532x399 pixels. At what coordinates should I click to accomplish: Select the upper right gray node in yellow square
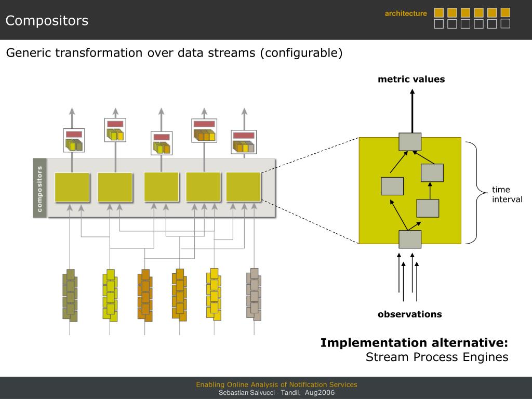tap(432, 172)
